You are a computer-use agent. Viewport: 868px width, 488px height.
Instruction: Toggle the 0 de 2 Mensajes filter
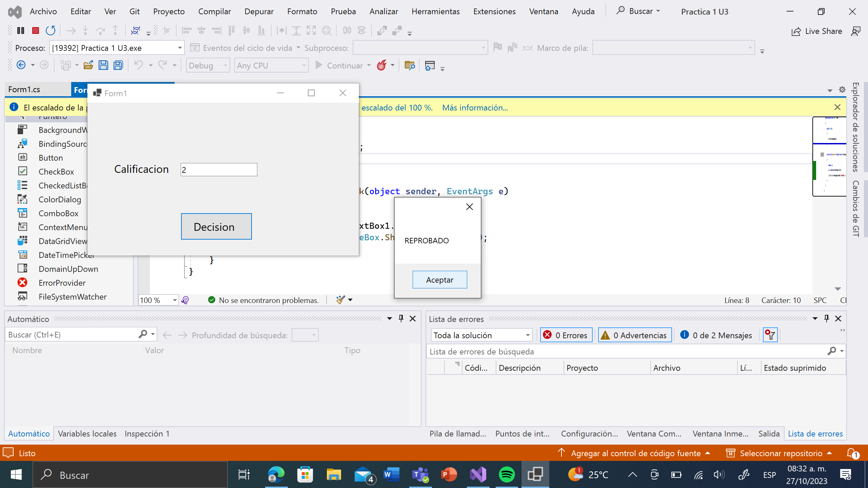click(716, 335)
